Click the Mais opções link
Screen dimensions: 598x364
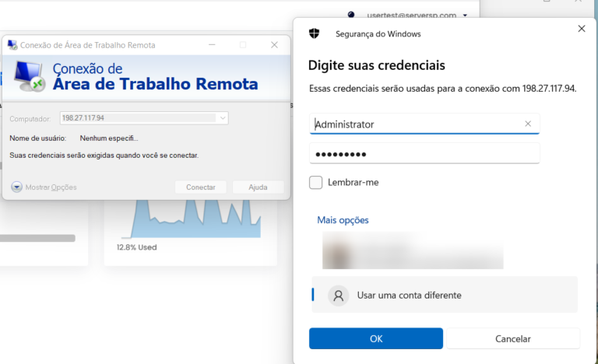pos(343,220)
